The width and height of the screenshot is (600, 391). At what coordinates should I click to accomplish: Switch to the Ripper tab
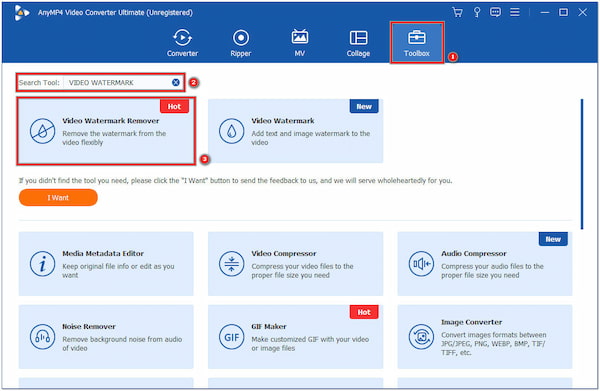tap(241, 43)
